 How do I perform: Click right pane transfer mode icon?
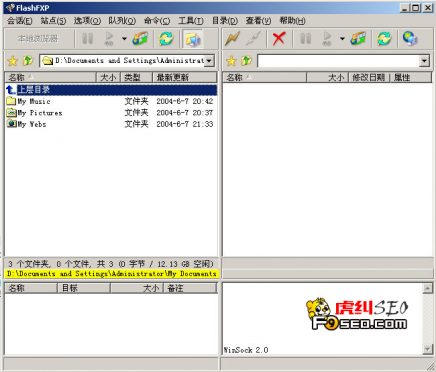358,39
